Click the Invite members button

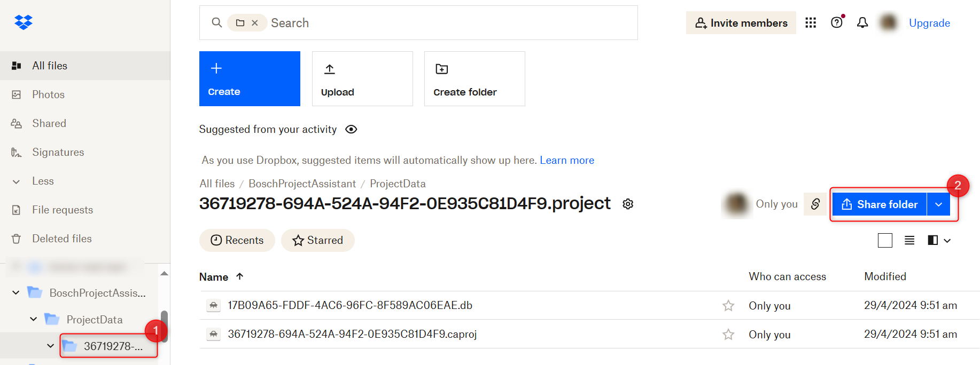[x=741, y=23]
